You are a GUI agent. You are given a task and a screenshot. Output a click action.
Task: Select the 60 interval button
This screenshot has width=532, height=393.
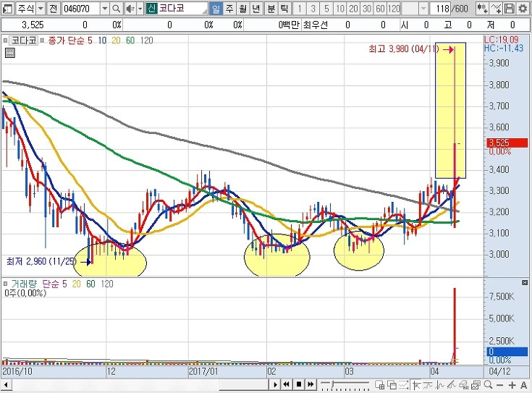tap(380, 9)
